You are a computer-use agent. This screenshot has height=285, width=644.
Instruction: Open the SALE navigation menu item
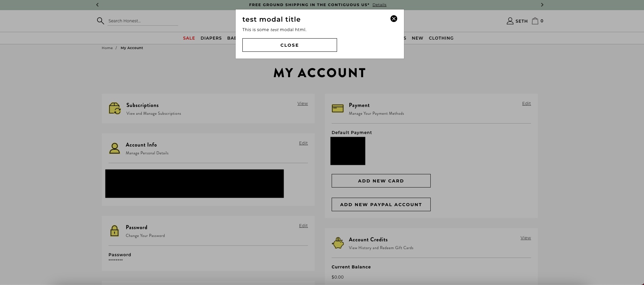pyautogui.click(x=189, y=38)
